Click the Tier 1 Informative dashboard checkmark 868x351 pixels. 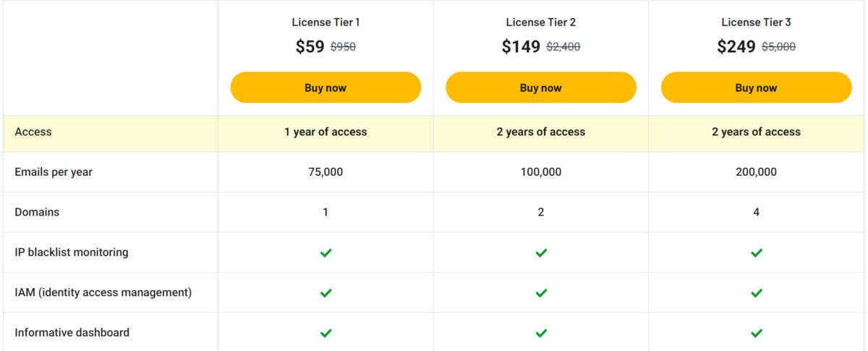click(x=325, y=333)
